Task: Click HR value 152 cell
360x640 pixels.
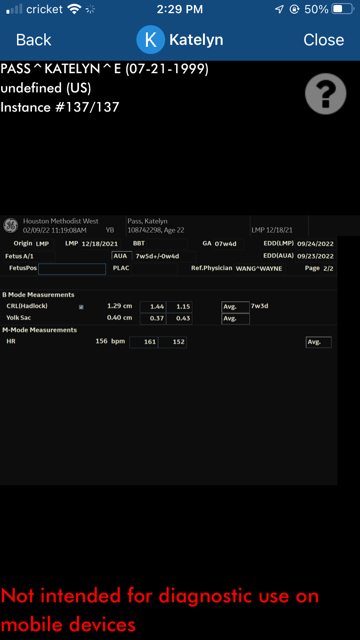Action: [x=172, y=342]
